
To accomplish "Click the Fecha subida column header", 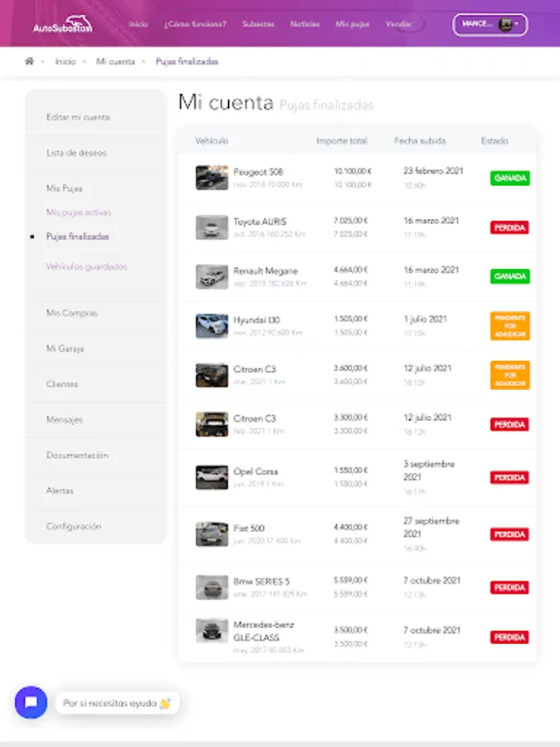I will point(420,141).
